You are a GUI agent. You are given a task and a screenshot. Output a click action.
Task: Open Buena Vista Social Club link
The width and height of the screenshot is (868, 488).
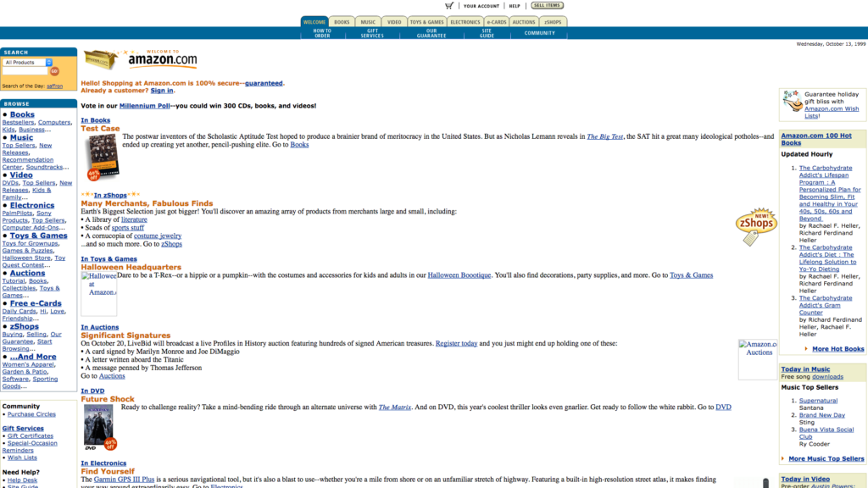click(x=826, y=433)
